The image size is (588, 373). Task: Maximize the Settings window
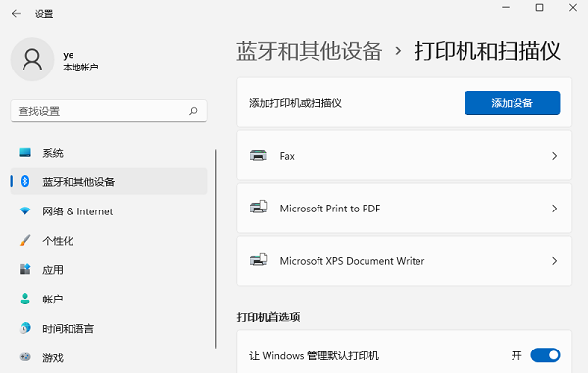(x=539, y=7)
